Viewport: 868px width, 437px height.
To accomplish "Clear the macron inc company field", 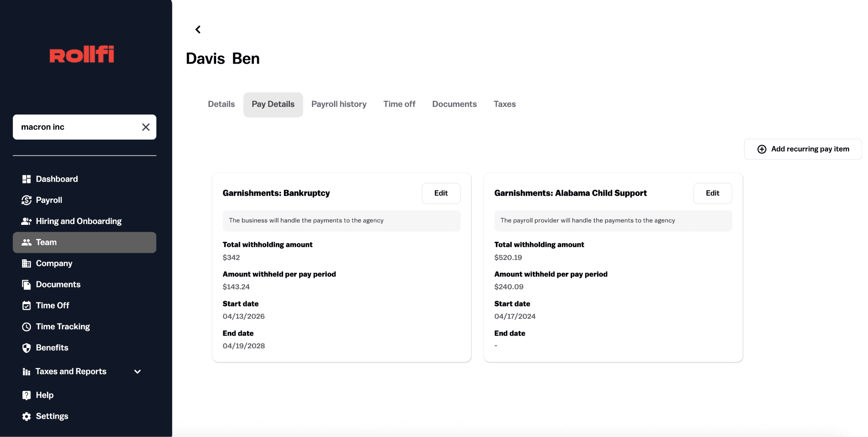I will (146, 127).
